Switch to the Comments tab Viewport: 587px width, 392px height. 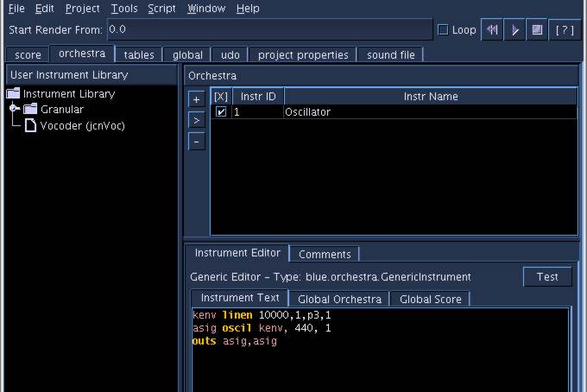(x=325, y=254)
